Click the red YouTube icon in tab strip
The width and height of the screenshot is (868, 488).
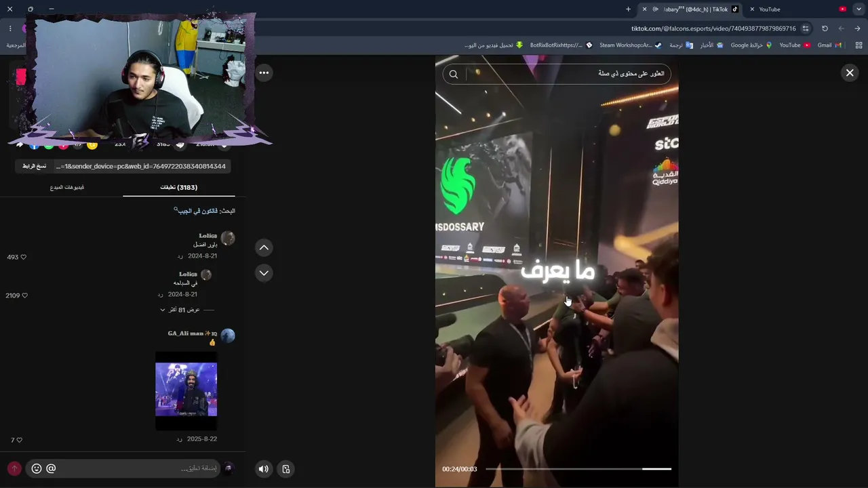pos(843,9)
